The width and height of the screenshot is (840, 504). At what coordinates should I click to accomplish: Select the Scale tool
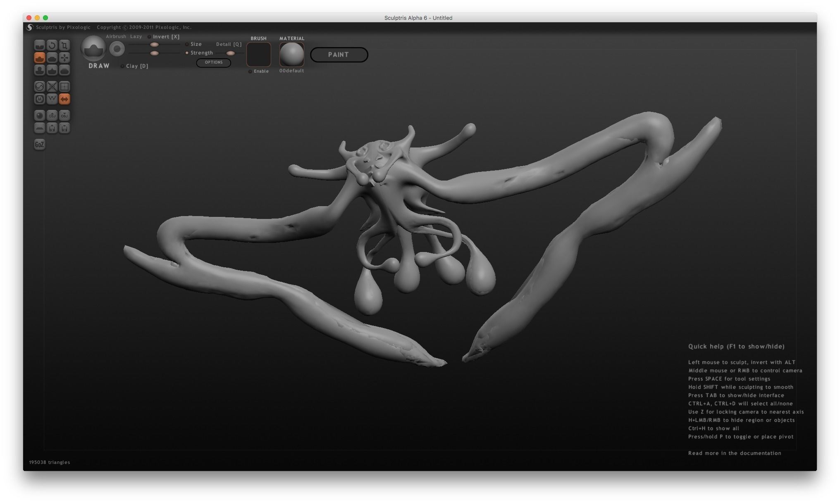tap(64, 45)
